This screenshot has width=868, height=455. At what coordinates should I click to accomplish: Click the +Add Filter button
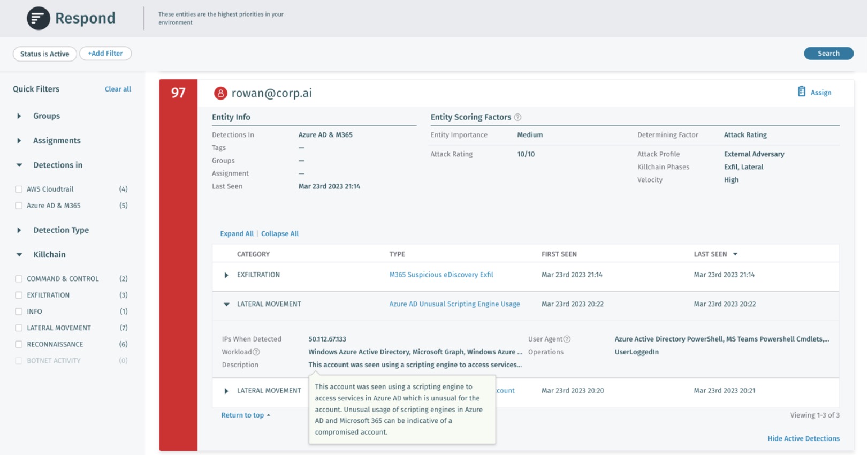click(x=105, y=54)
